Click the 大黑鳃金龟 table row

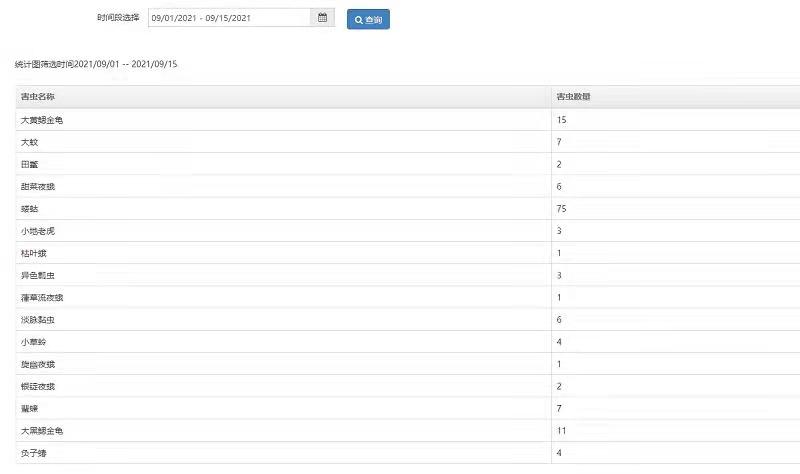coord(48,431)
